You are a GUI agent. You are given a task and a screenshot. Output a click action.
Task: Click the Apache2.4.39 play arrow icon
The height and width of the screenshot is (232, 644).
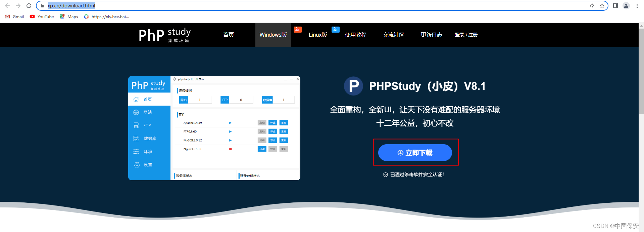[230, 123]
